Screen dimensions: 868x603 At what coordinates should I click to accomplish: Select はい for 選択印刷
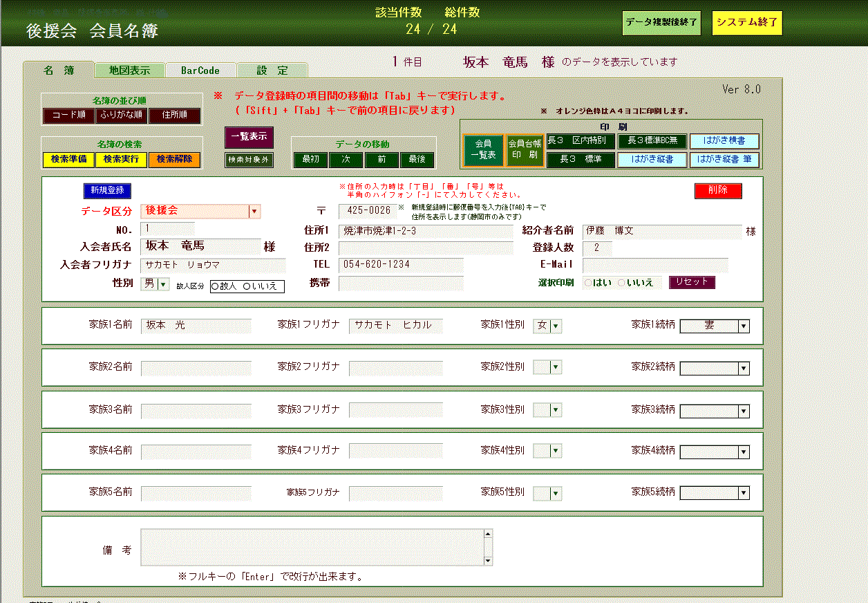point(589,283)
